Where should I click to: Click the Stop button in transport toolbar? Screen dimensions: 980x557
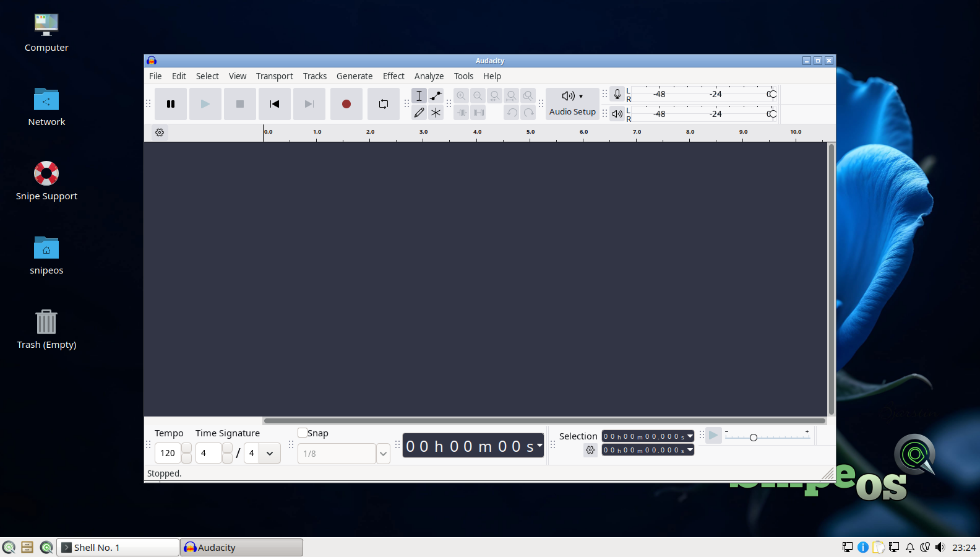(x=240, y=104)
